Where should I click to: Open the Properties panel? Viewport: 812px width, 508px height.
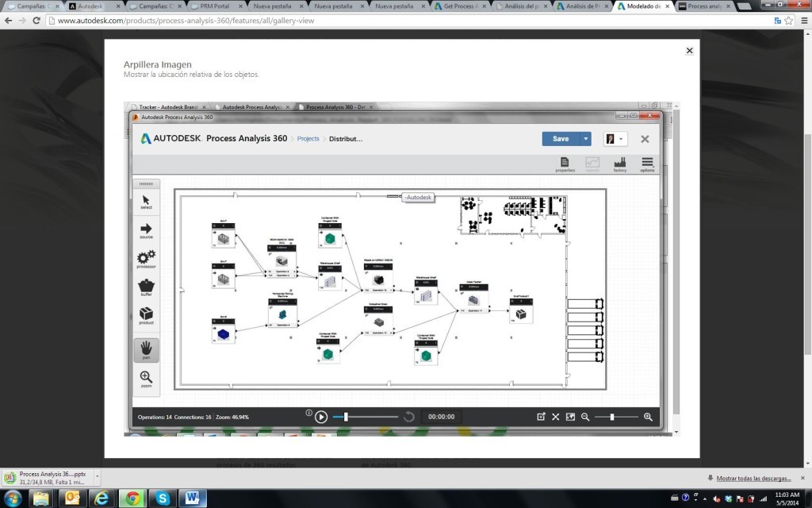coord(565,161)
